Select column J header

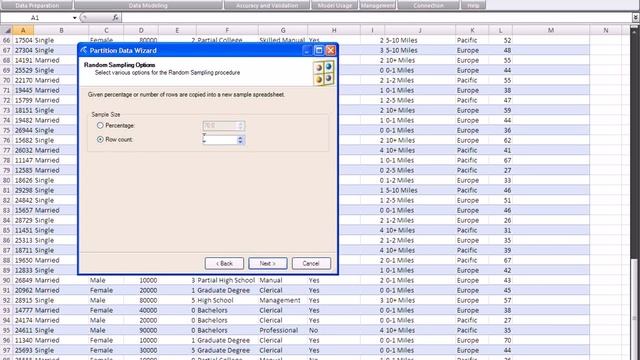[420, 30]
